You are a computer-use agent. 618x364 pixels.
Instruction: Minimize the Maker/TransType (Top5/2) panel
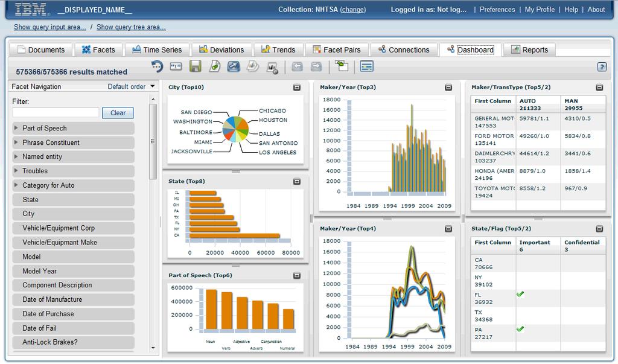click(x=599, y=88)
